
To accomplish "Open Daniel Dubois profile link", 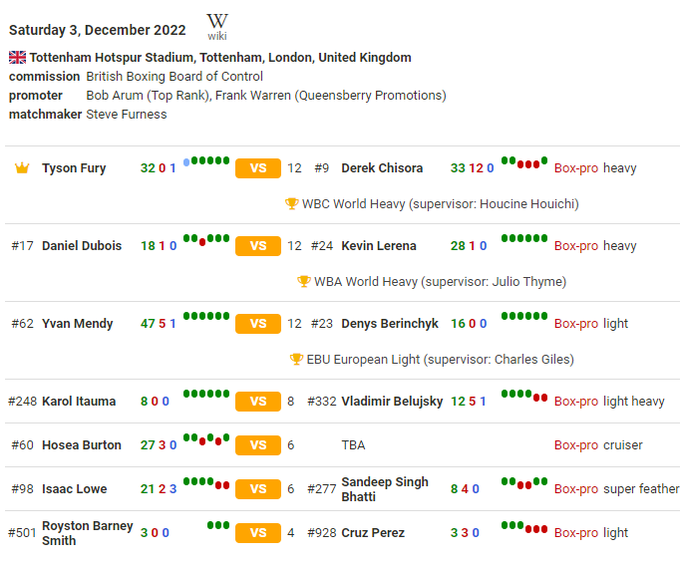I will pos(82,246).
